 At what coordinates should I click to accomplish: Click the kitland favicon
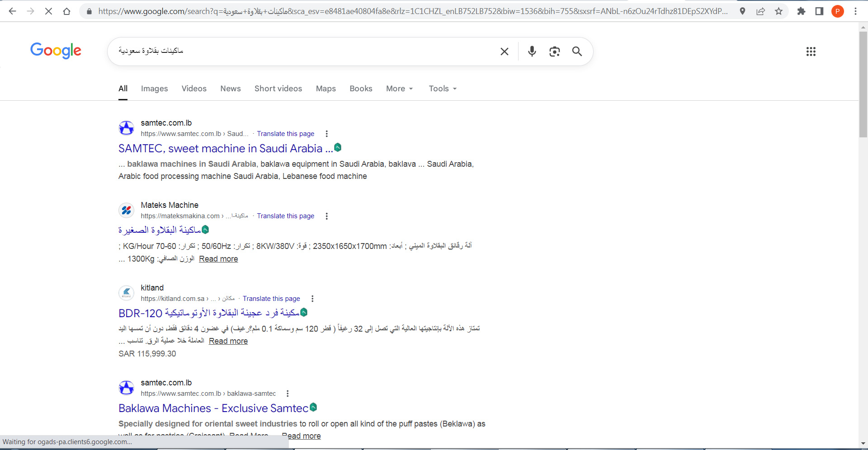[127, 293]
